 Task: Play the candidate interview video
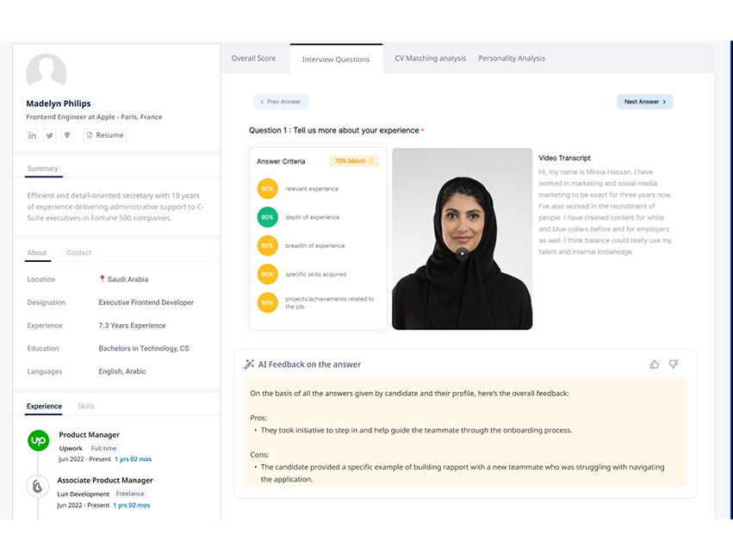[463, 253]
